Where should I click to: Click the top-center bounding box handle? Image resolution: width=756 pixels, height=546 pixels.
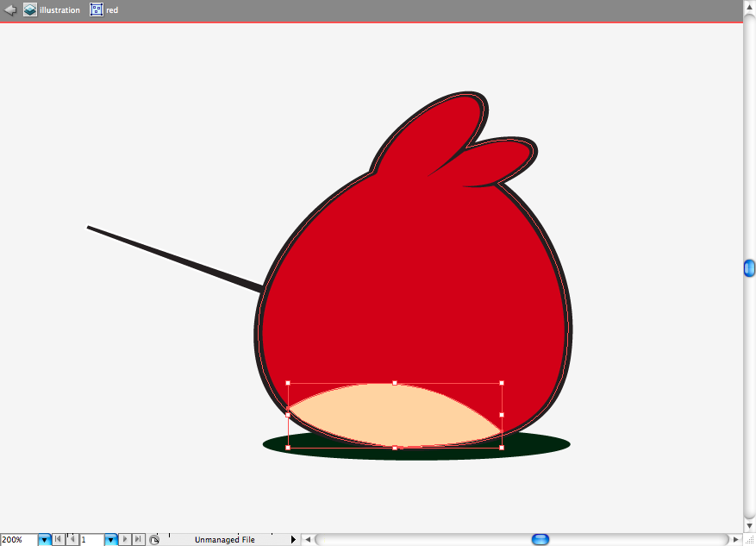pos(395,383)
